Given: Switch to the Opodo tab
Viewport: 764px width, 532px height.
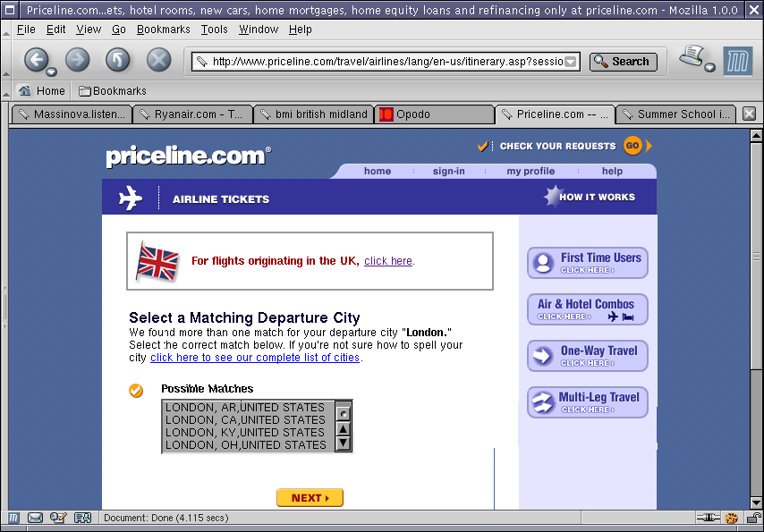Looking at the screenshot, I should [434, 114].
